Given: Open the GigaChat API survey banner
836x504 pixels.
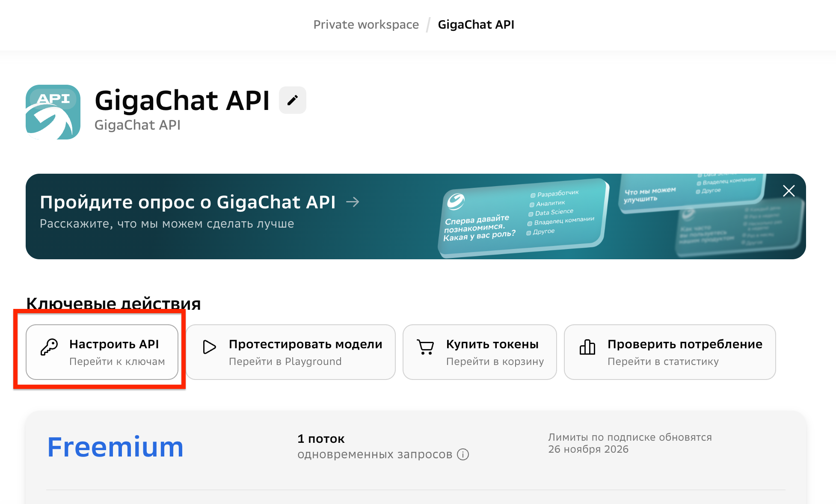Looking at the screenshot, I should click(x=416, y=216).
